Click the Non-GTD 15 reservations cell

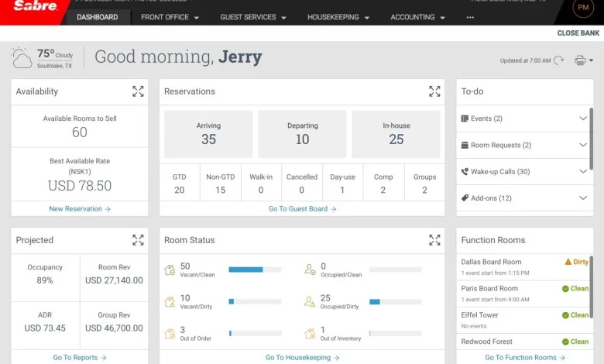(x=221, y=183)
